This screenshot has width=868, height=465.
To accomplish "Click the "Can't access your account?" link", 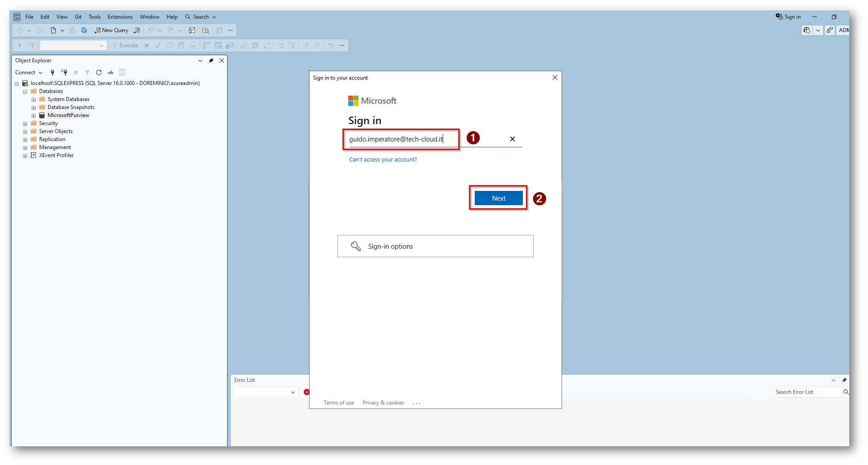I will (383, 160).
